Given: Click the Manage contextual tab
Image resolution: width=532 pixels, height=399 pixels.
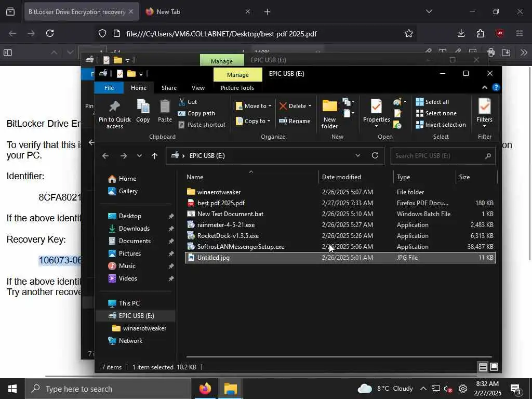Looking at the screenshot, I should pyautogui.click(x=238, y=75).
